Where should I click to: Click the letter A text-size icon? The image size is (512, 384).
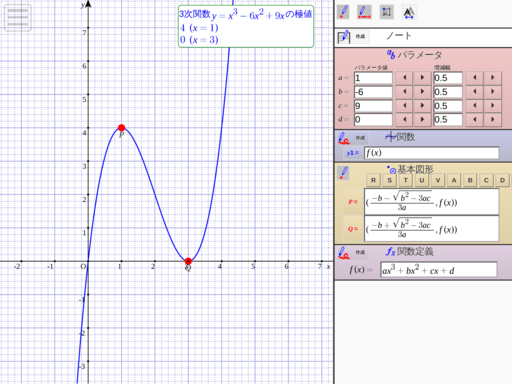click(x=409, y=13)
